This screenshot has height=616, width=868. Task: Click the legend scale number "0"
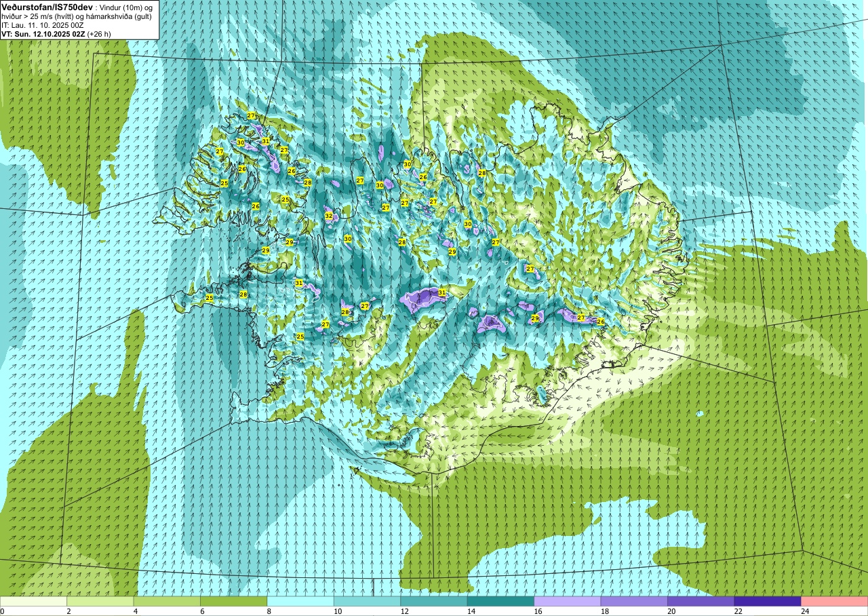coord(2,611)
